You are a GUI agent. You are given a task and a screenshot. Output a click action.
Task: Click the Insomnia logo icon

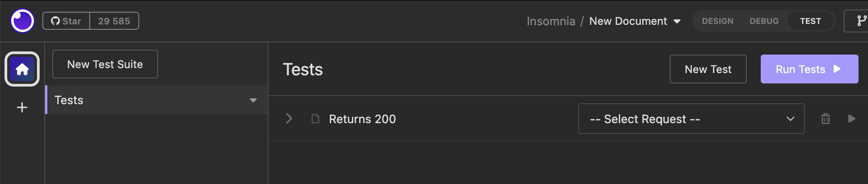tap(22, 21)
